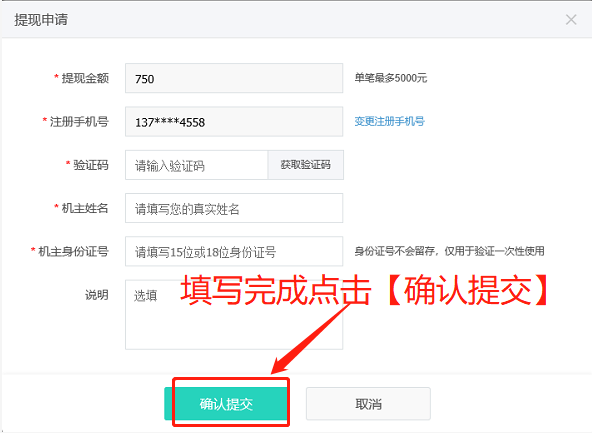The image size is (592, 433).
Task: Click the 提现金额 field showing 750
Action: pyautogui.click(x=234, y=78)
